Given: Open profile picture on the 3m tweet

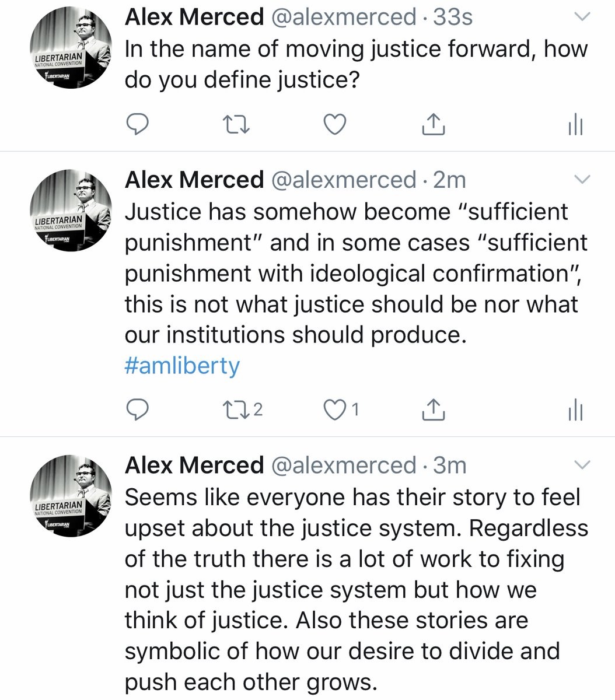Looking at the screenshot, I should [71, 495].
